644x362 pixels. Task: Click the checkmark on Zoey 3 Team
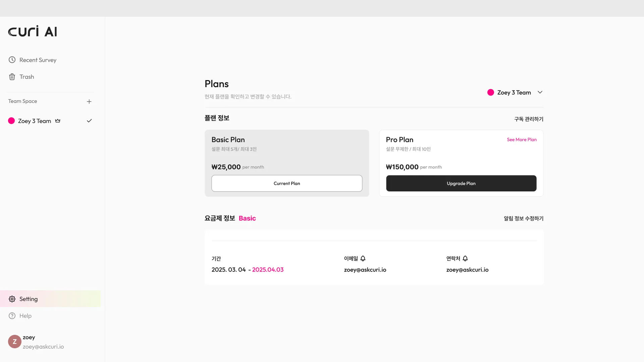click(89, 121)
